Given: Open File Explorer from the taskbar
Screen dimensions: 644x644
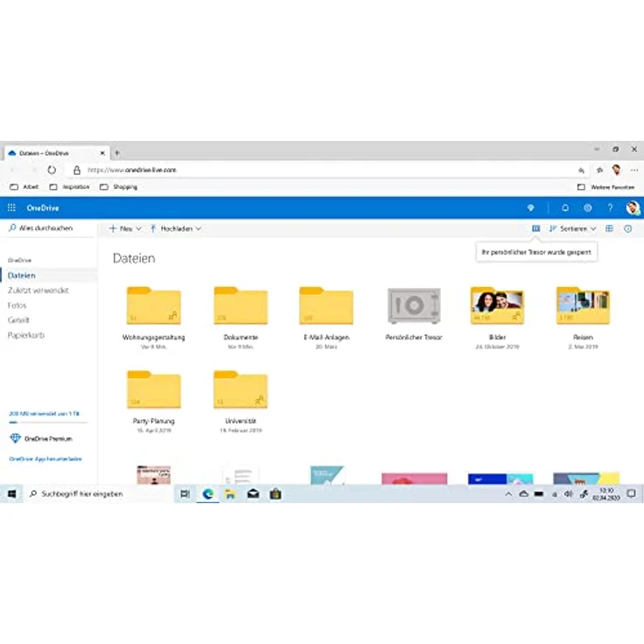Looking at the screenshot, I should (x=230, y=493).
